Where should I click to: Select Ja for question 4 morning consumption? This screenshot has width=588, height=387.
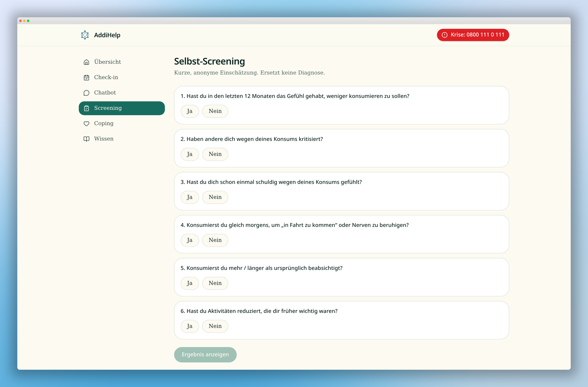[189, 240]
